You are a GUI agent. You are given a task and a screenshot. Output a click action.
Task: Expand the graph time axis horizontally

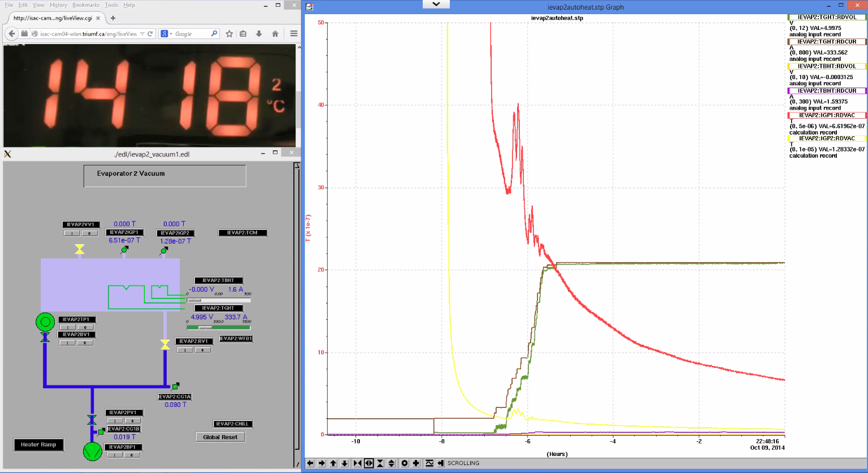pos(369,463)
